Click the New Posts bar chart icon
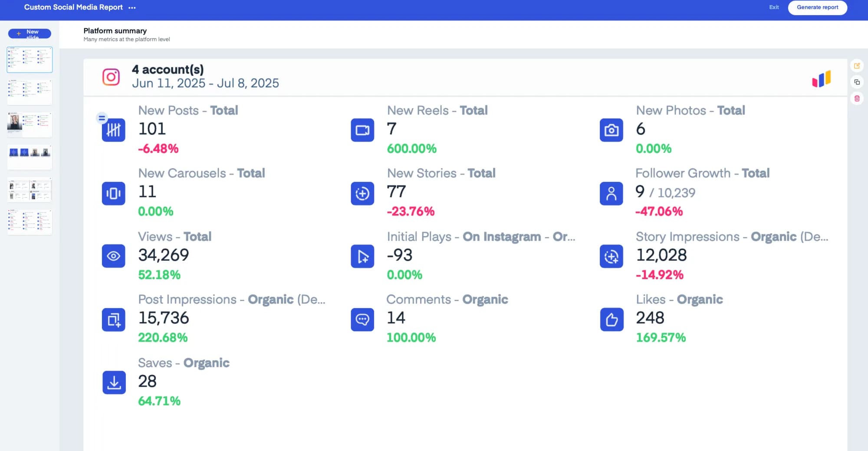This screenshot has width=868, height=451. pos(113,130)
